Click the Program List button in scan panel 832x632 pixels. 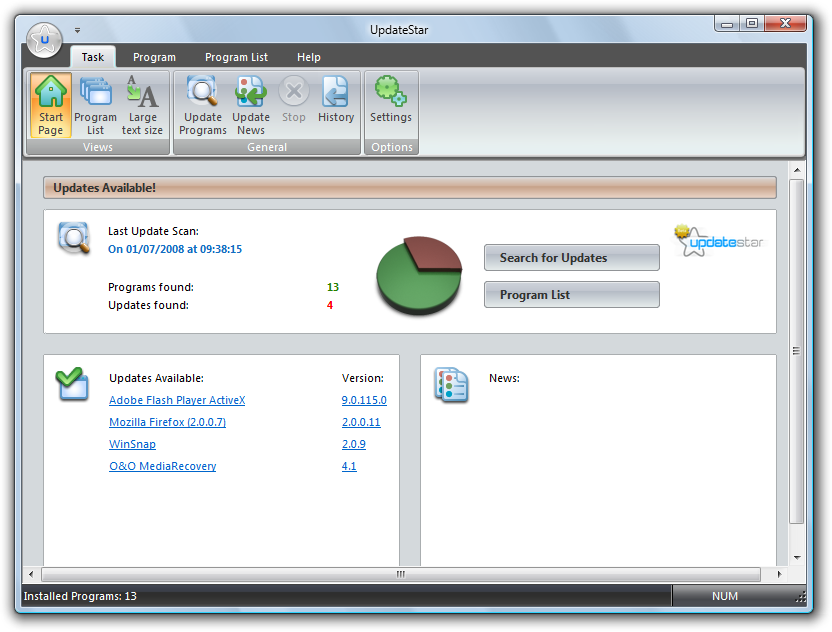point(572,295)
